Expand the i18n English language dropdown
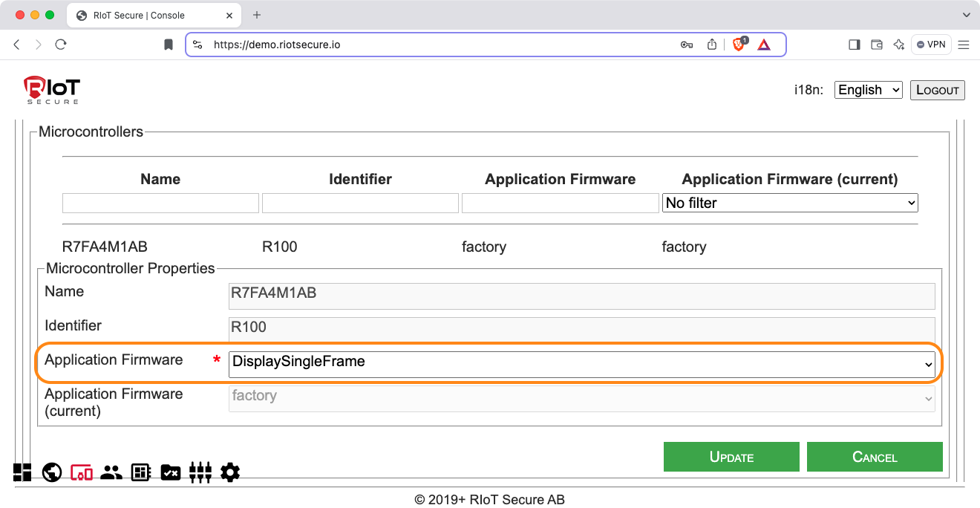 point(868,90)
